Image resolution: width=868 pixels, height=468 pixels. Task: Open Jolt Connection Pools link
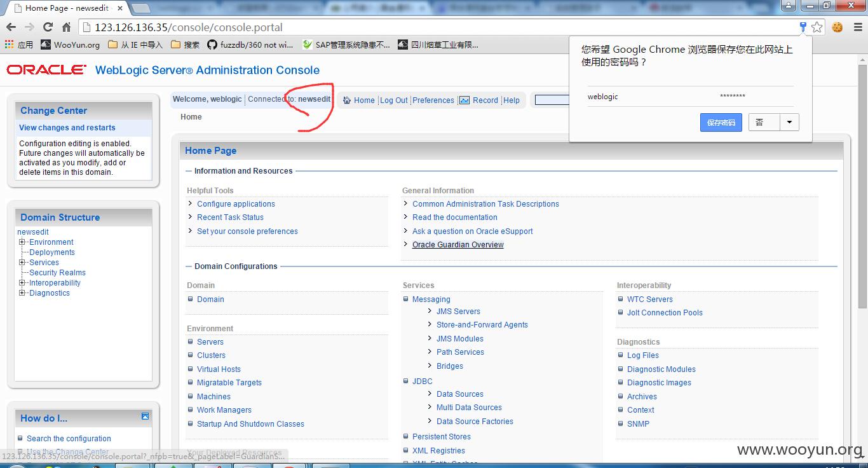click(665, 313)
